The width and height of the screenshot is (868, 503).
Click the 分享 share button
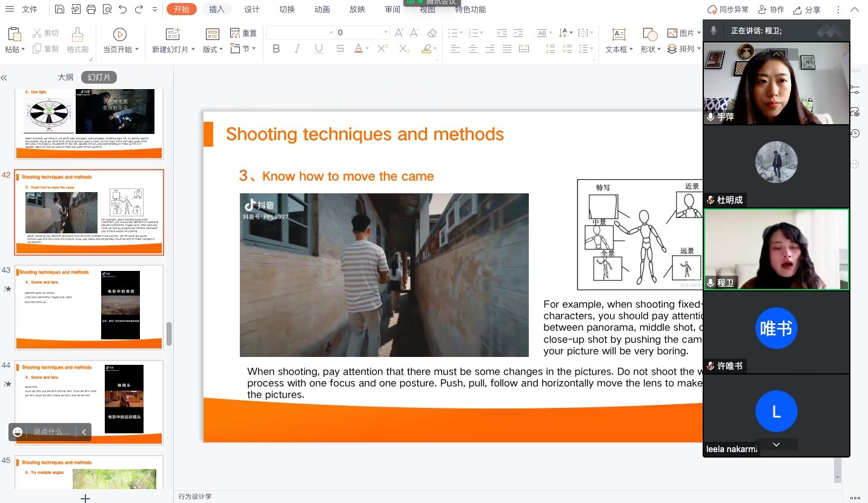[x=807, y=10]
